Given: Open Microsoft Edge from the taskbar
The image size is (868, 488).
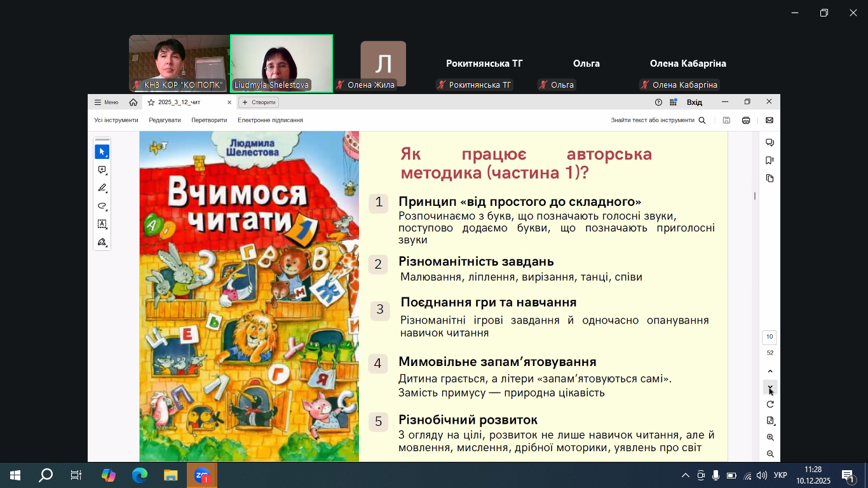Looking at the screenshot, I should (139, 475).
